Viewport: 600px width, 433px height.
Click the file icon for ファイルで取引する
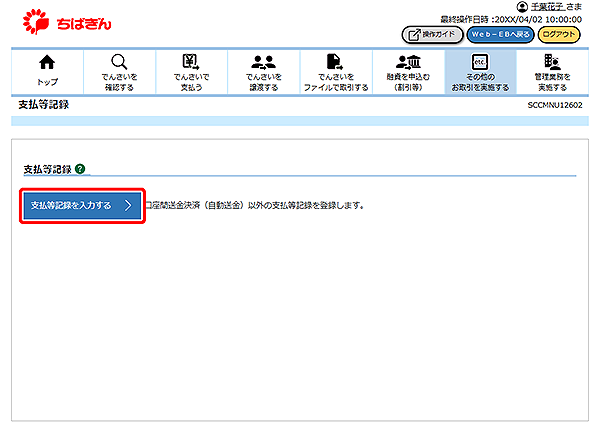point(335,62)
